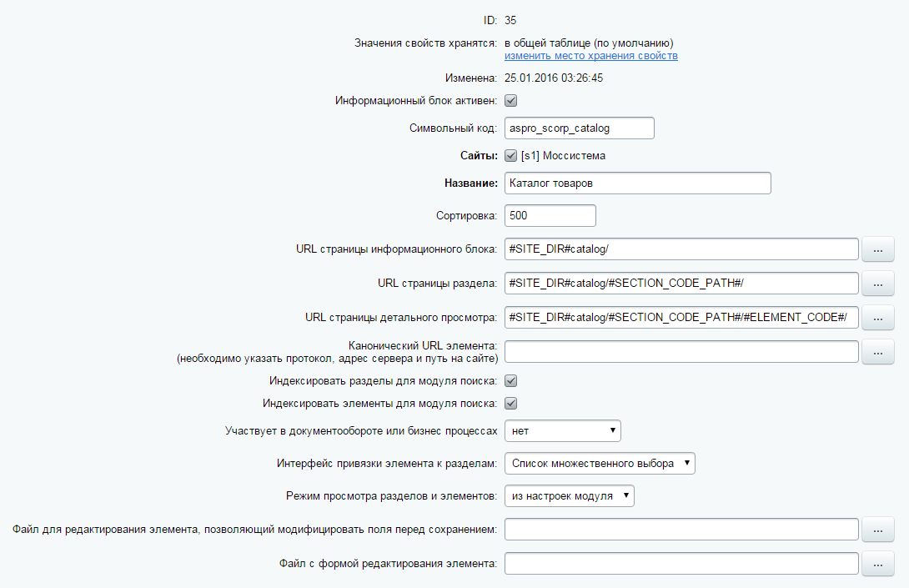Click the information block page URL field
909x588 pixels.
coord(681,249)
